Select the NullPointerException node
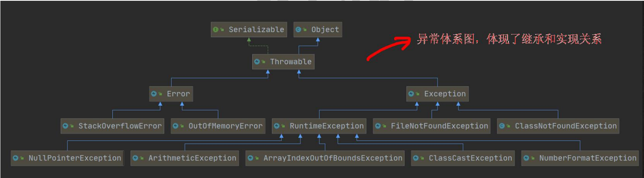The image size is (644, 178). (67, 158)
